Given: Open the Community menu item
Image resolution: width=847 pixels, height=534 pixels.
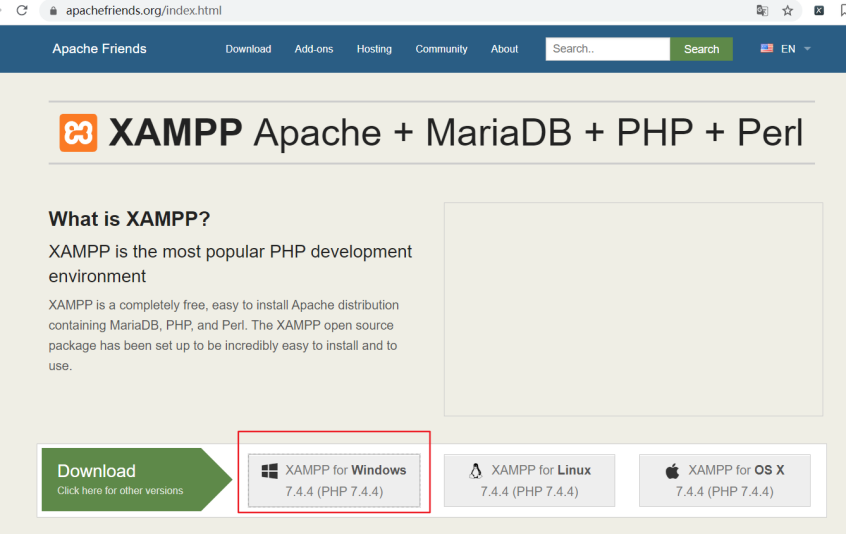Looking at the screenshot, I should pyautogui.click(x=441, y=49).
